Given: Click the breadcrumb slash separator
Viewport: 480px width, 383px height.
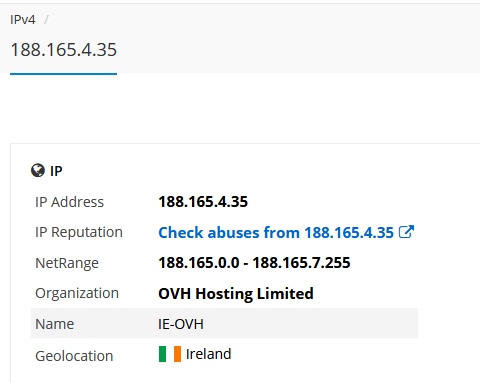Looking at the screenshot, I should point(46,20).
